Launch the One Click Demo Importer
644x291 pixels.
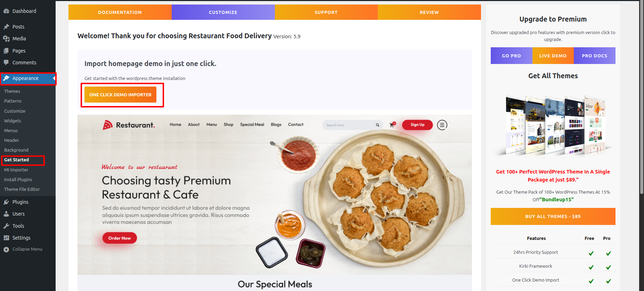[120, 95]
